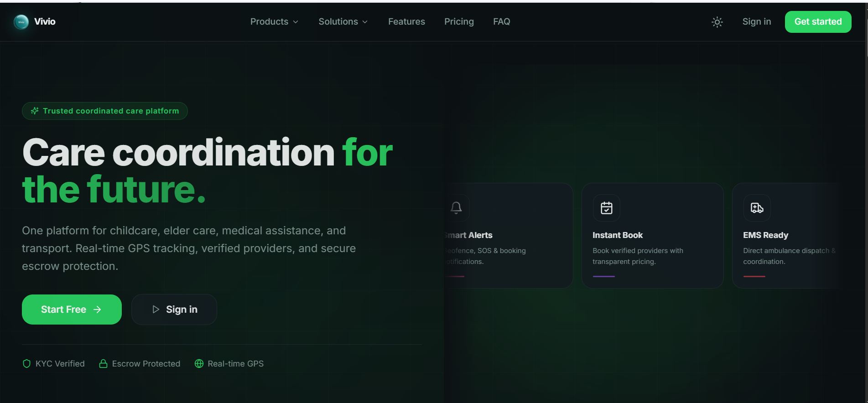This screenshot has width=868, height=403.
Task: Click the Escrow Protected label
Action: point(146,363)
